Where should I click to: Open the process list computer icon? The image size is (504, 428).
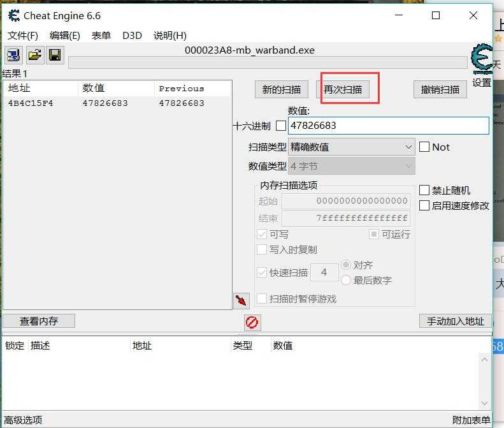tap(14, 55)
